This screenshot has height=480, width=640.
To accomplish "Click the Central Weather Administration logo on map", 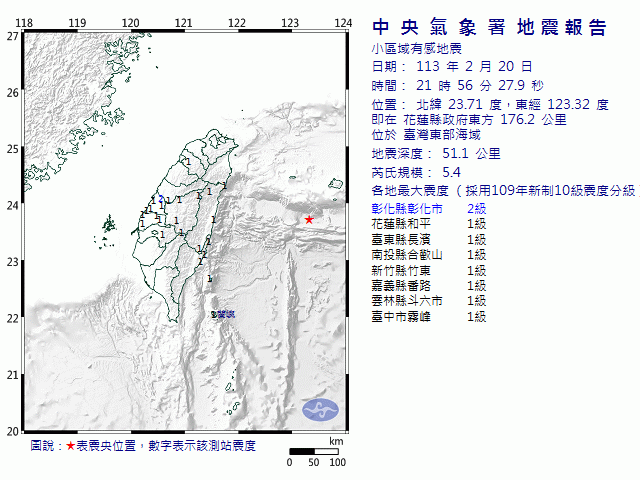I will [x=320, y=410].
